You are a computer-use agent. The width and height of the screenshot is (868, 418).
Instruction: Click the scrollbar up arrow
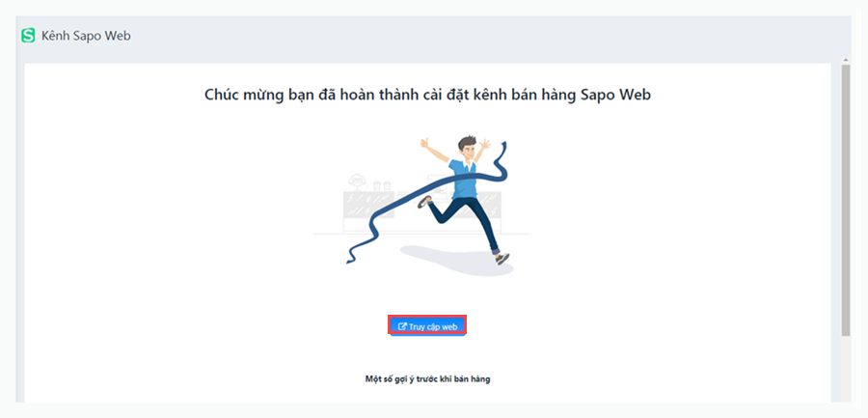(845, 61)
